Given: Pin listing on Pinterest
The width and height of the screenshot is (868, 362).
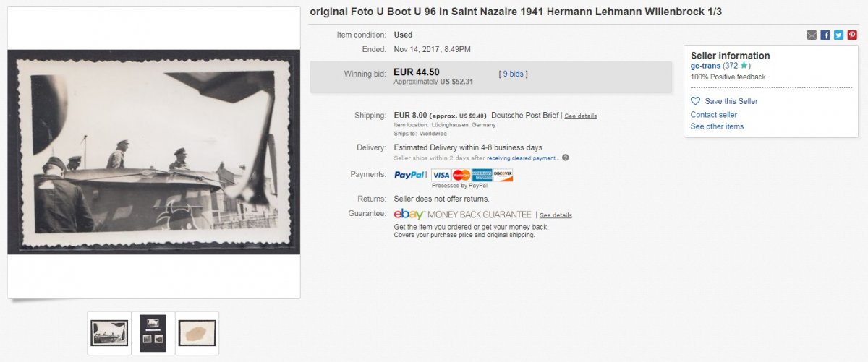Looking at the screenshot, I should click(851, 35).
